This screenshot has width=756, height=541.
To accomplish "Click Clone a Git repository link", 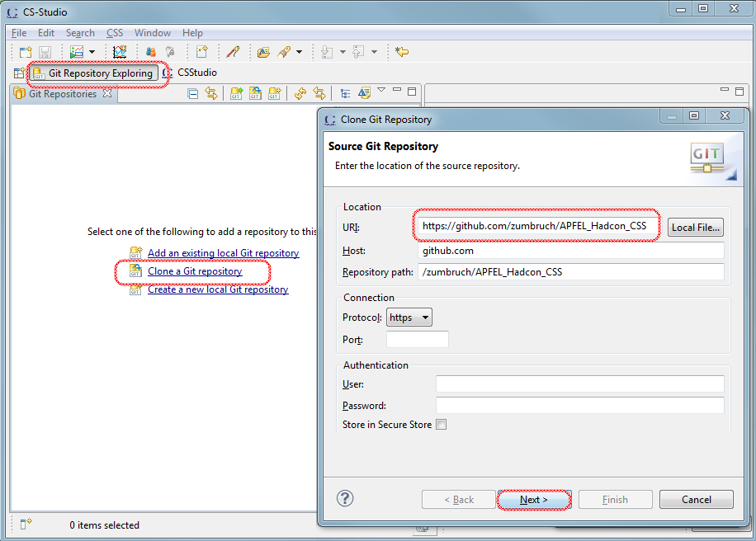I will point(195,271).
